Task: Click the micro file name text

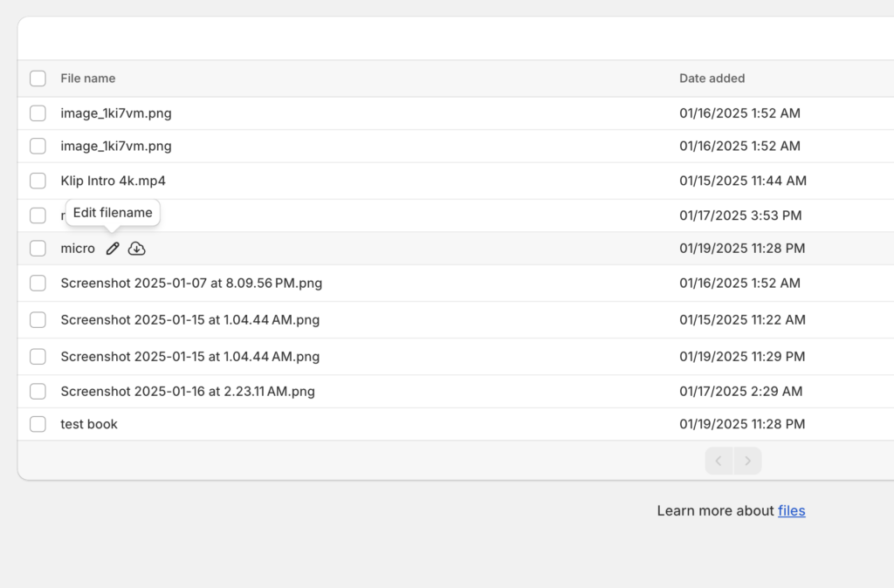Action: (78, 249)
